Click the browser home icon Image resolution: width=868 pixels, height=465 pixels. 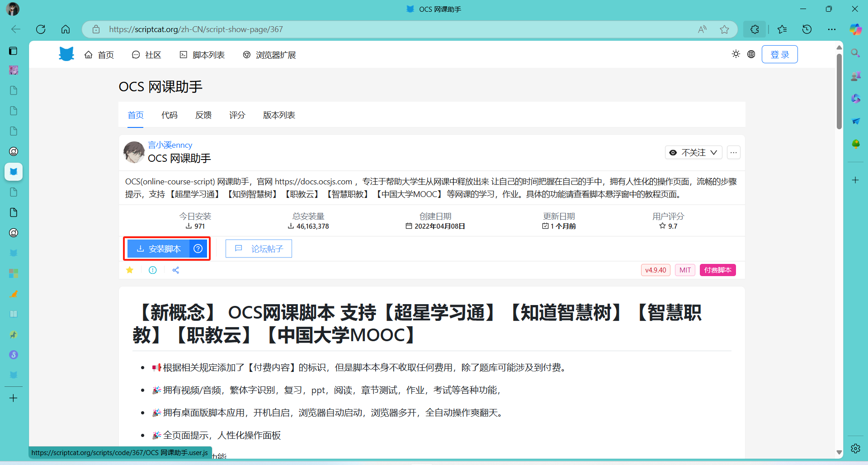(x=66, y=29)
